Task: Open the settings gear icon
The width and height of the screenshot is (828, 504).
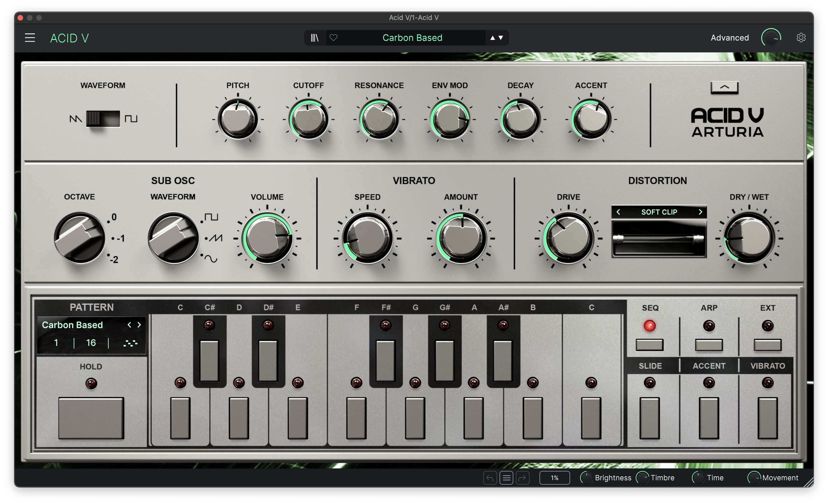Action: 801,38
